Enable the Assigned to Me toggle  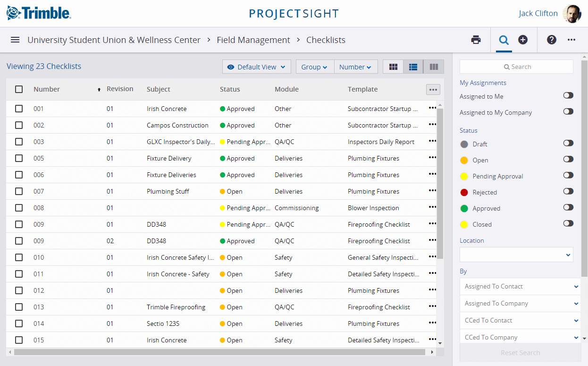pyautogui.click(x=568, y=96)
